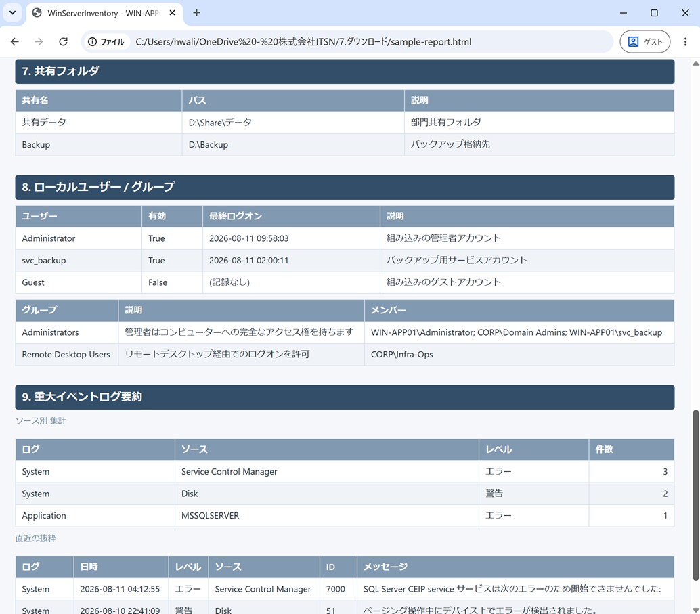The image size is (700, 614).
Task: Open the Chrome three-dot menu
Action: 685,41
